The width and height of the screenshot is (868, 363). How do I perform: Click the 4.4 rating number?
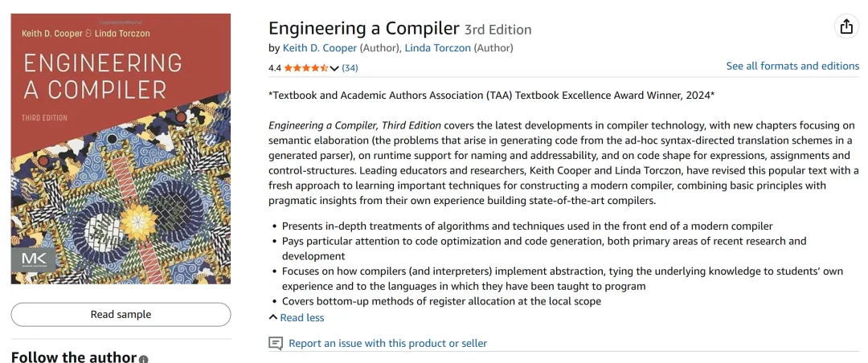coord(275,68)
